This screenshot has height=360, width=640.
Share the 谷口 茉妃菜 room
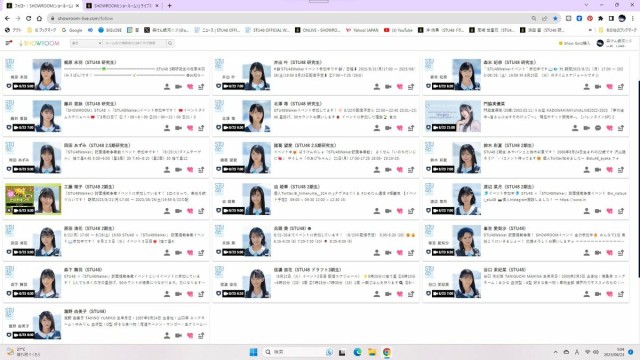point(621,294)
